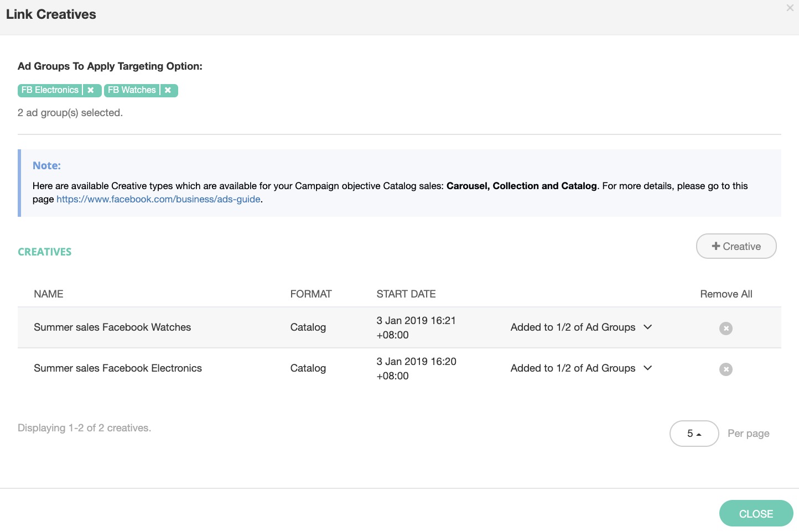Delete the Summer sales Facebook Electronics creative
Screen dimensions: 799x532
click(725, 369)
